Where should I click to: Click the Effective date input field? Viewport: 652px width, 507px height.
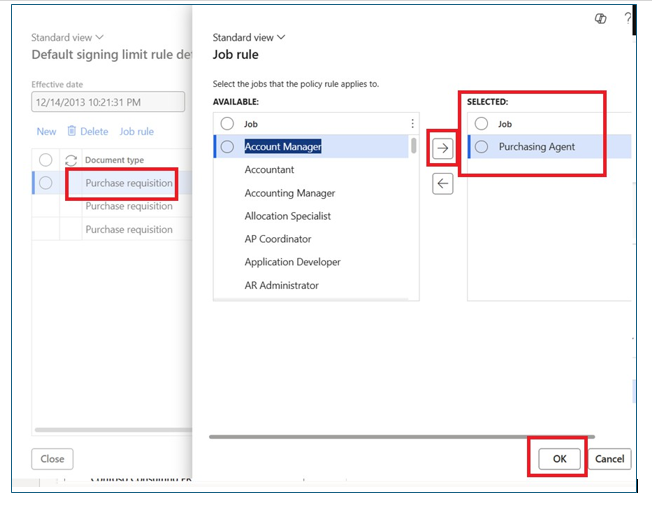[107, 102]
